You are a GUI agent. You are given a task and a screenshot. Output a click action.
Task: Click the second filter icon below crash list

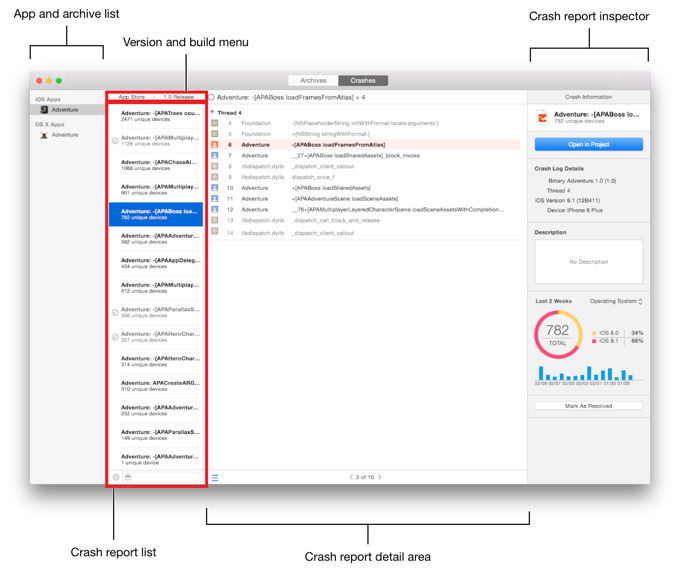point(128,477)
